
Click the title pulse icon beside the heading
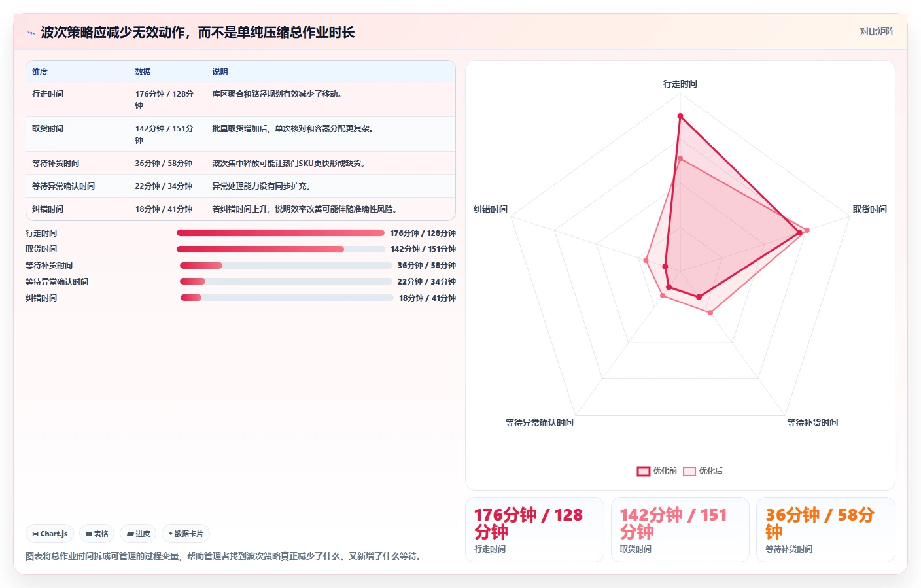[31, 33]
